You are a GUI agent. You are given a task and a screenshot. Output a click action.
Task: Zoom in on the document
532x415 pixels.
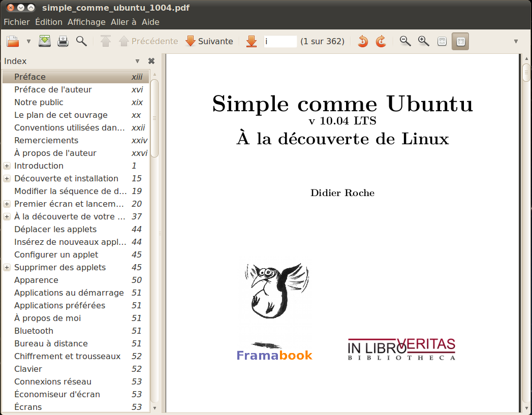[423, 41]
